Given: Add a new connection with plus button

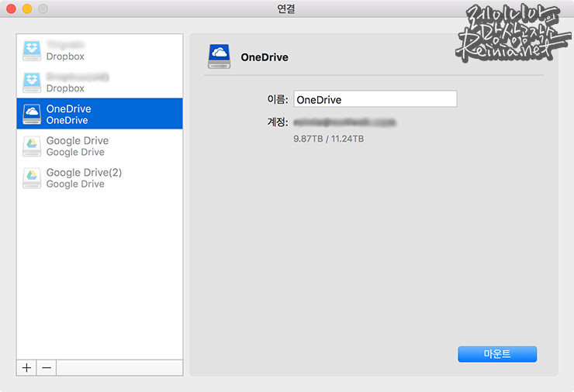Looking at the screenshot, I should click(26, 367).
